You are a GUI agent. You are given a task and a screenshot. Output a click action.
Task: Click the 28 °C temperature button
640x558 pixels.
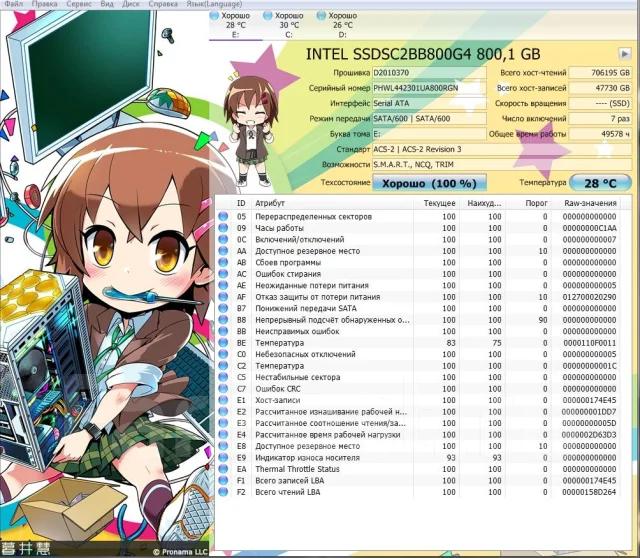pyautogui.click(x=600, y=183)
